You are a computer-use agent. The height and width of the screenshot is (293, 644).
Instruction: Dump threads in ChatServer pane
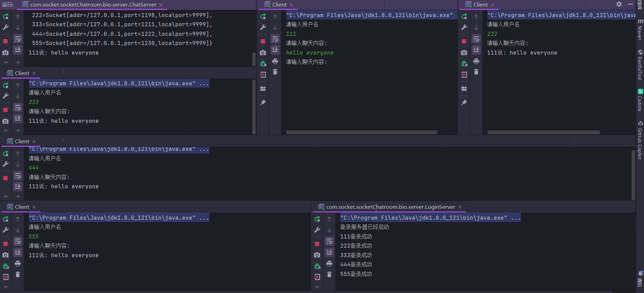click(x=5, y=53)
